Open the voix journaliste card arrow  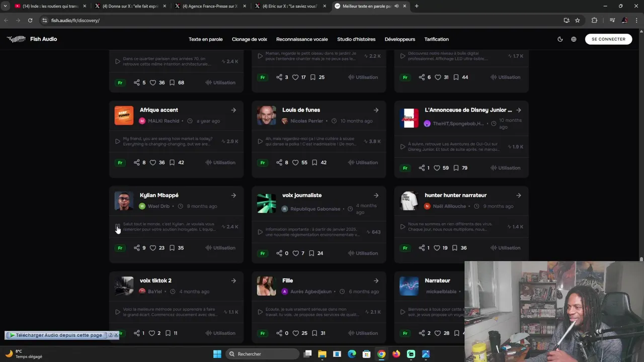tap(376, 196)
